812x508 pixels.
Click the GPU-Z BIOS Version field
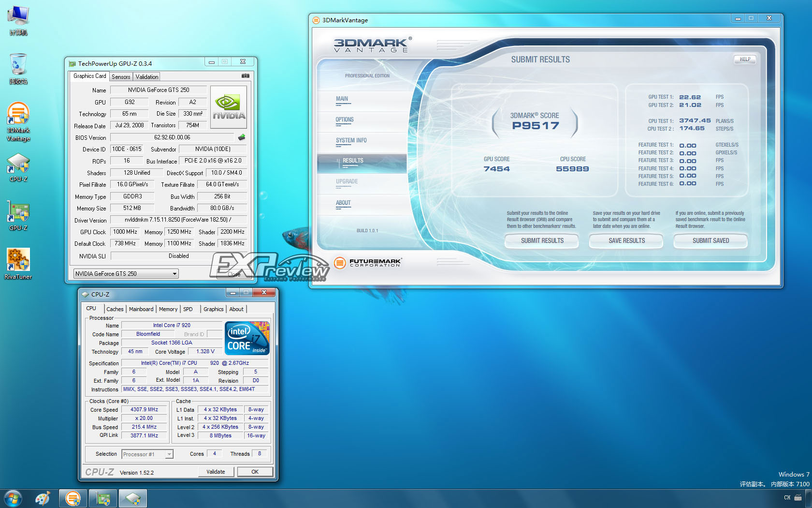point(173,137)
